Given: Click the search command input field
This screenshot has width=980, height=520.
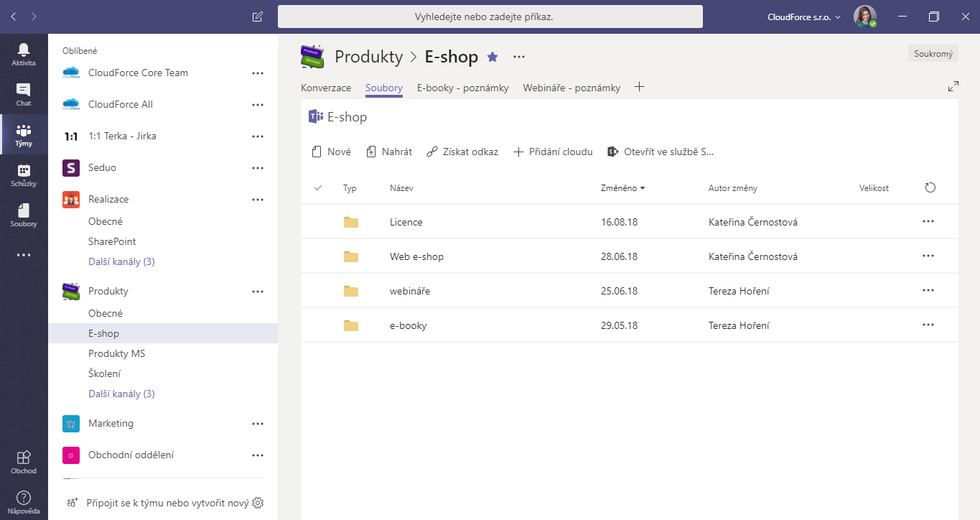Looking at the screenshot, I should (490, 17).
